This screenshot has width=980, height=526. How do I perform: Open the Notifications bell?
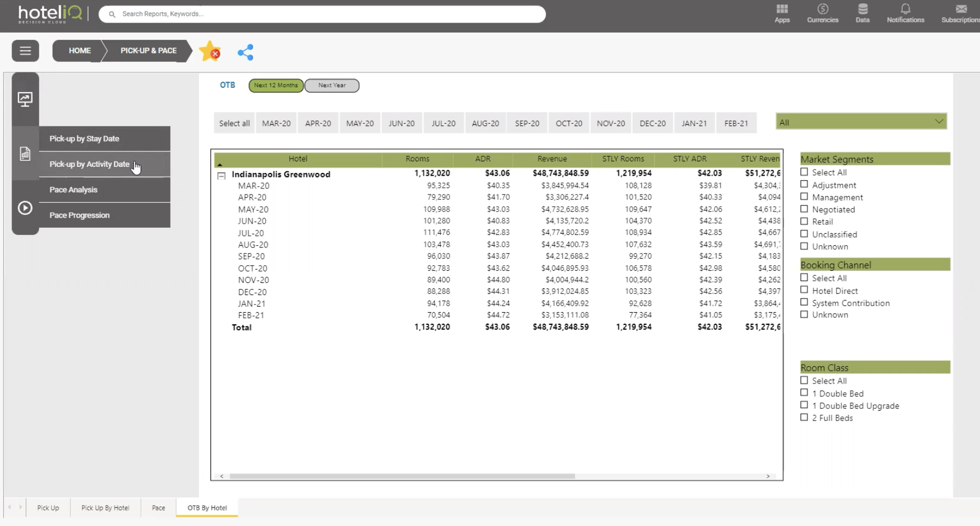click(x=905, y=9)
